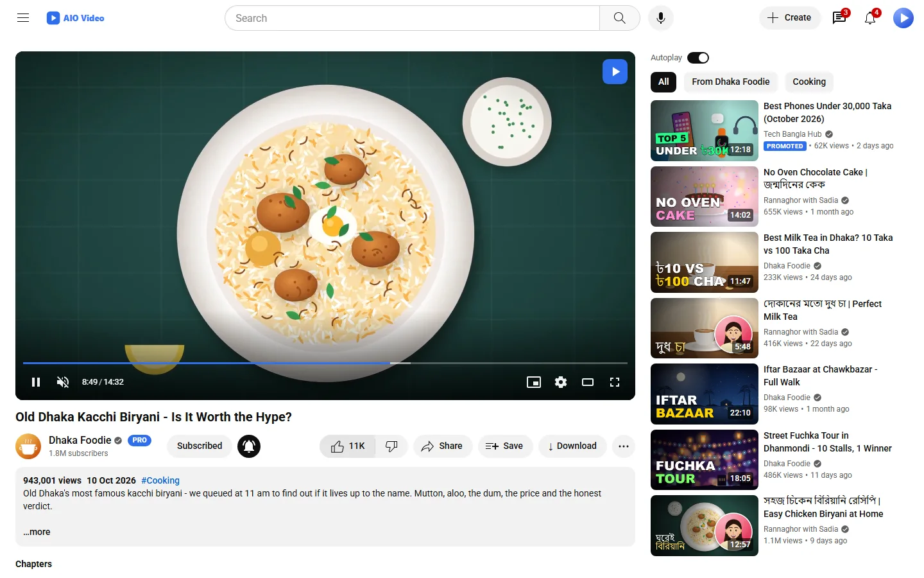Image resolution: width=924 pixels, height=578 pixels.
Task: Open Perfect Milk Tea video thumbnail
Action: [x=705, y=328]
